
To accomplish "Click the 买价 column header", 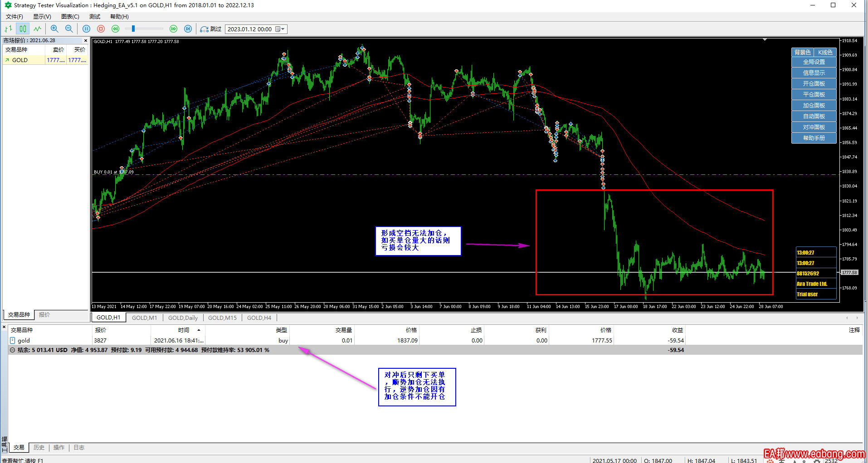I will click(x=78, y=50).
